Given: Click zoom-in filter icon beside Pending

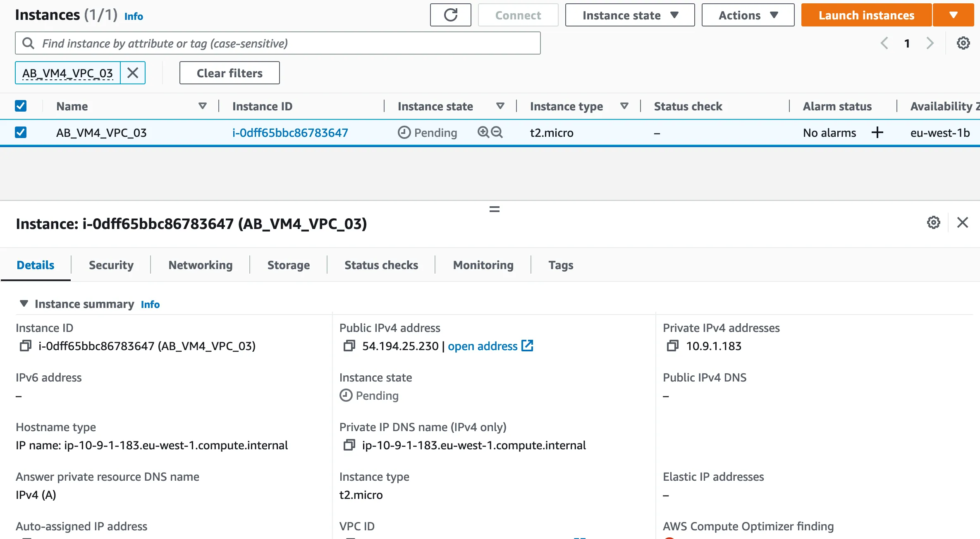Looking at the screenshot, I should pos(483,132).
